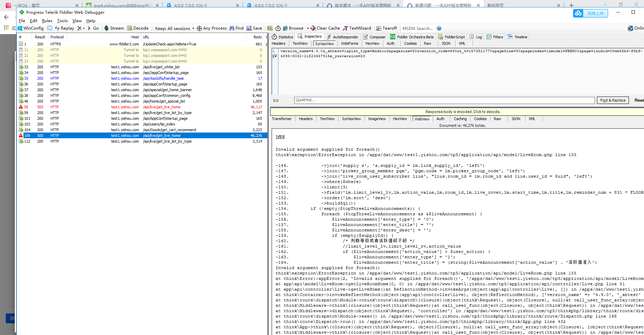
Task: Select session 23 tunnel row
Action: pos(142,61)
